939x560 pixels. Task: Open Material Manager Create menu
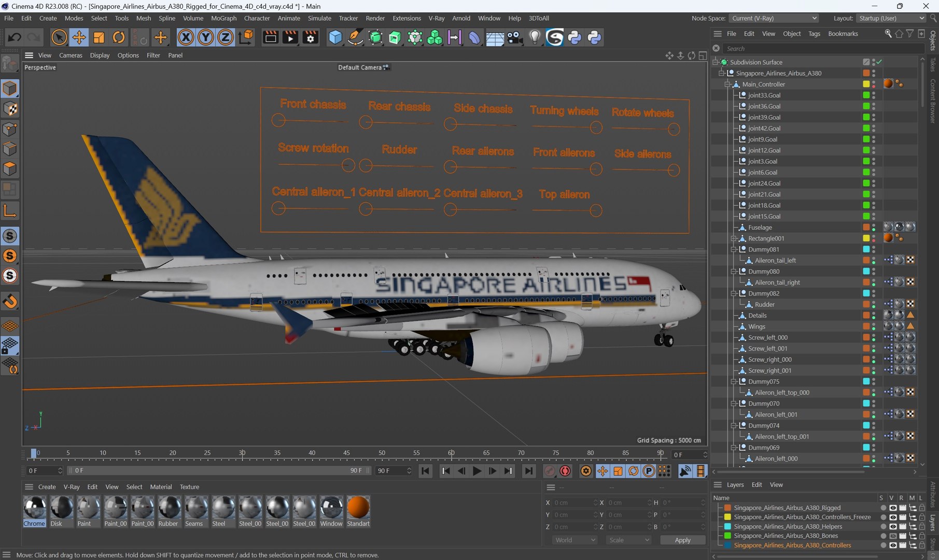click(47, 487)
